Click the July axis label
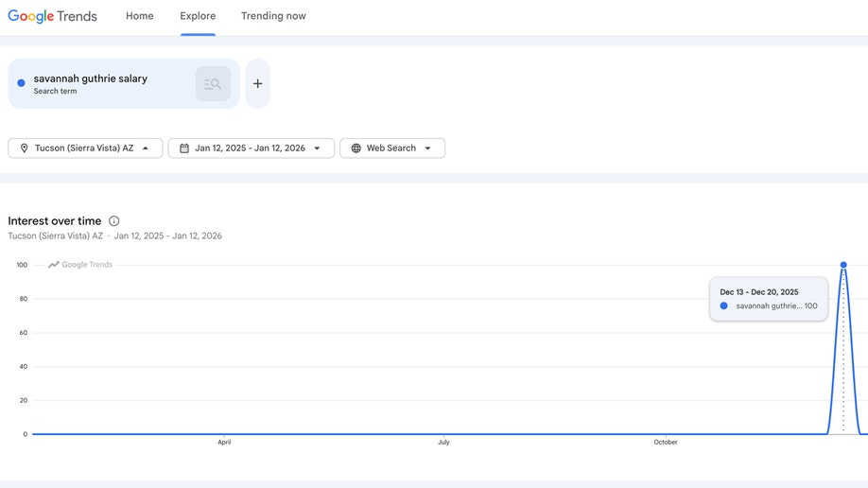The width and height of the screenshot is (868, 488). (x=444, y=442)
